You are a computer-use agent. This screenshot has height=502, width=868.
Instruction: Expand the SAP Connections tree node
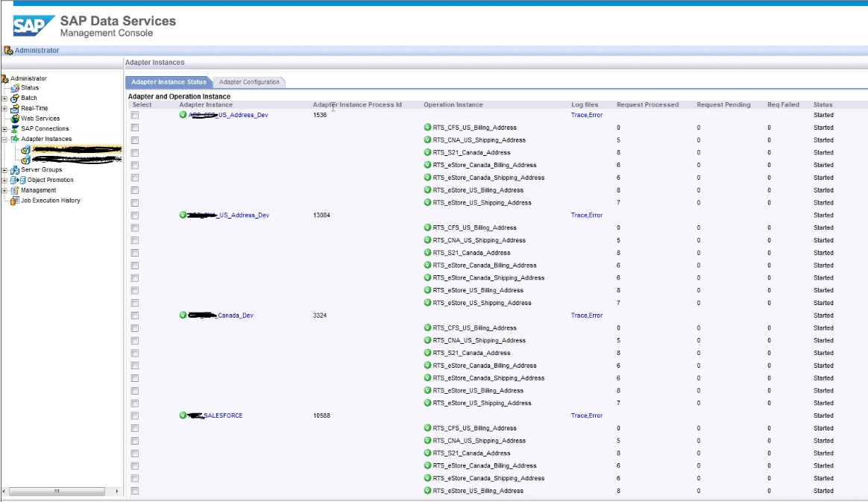click(5, 129)
